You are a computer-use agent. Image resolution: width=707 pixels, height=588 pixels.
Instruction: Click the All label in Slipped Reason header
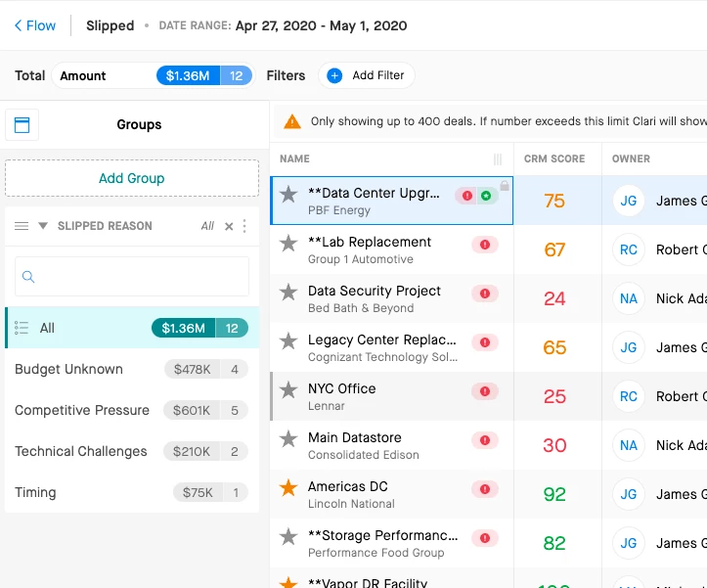pos(207,226)
